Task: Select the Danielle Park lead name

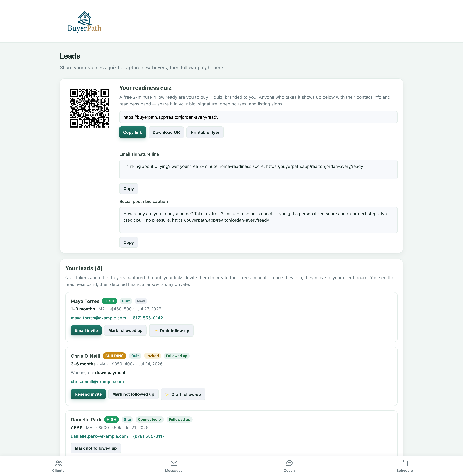Action: point(86,420)
